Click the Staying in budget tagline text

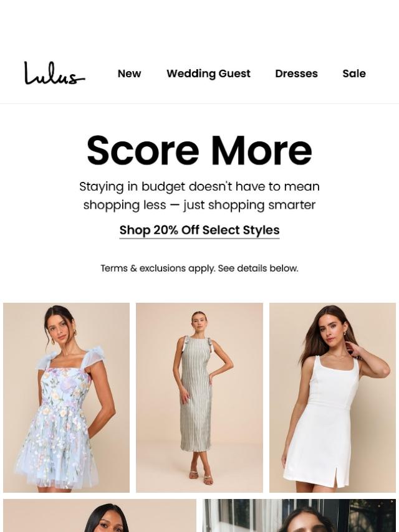point(199,196)
